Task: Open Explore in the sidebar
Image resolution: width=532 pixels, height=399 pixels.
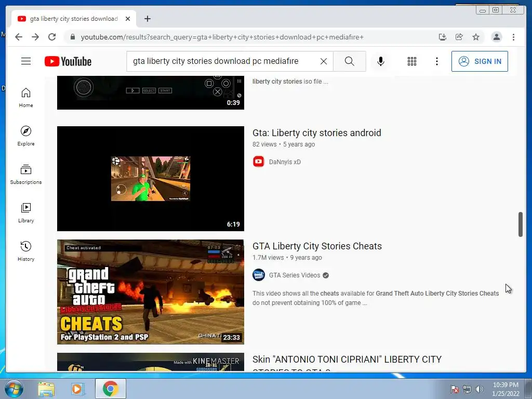Action: pyautogui.click(x=26, y=136)
